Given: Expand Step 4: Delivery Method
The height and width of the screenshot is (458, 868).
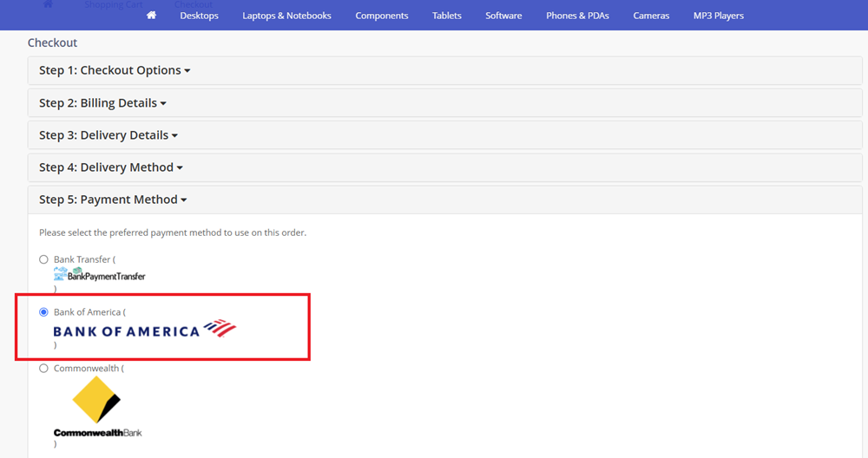Looking at the screenshot, I should click(x=111, y=167).
